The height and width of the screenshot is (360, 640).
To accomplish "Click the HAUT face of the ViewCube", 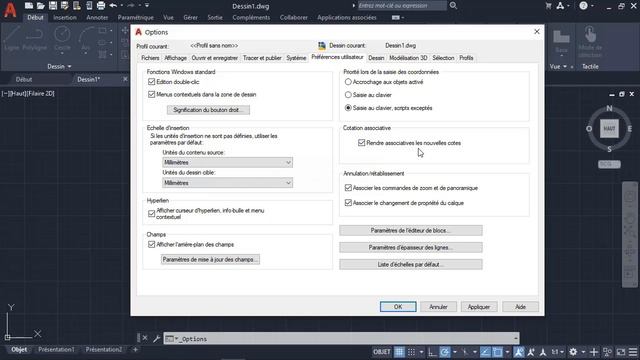I will click(609, 129).
